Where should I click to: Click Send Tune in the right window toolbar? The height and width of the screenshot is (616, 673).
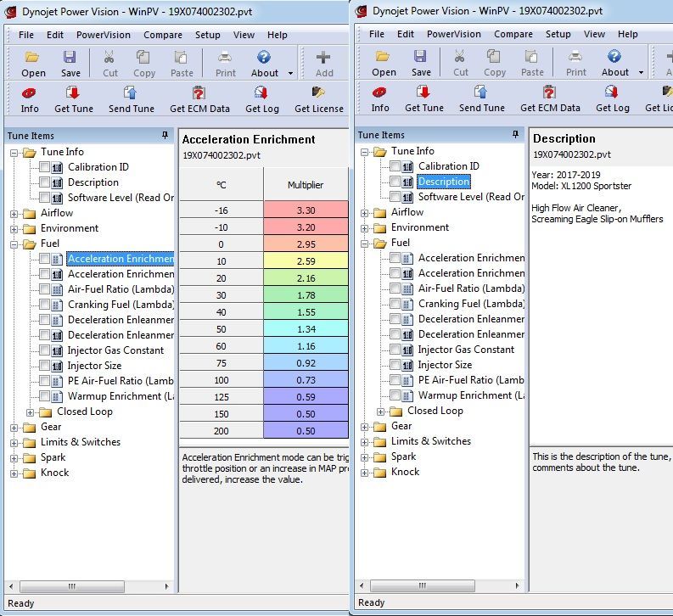(481, 98)
